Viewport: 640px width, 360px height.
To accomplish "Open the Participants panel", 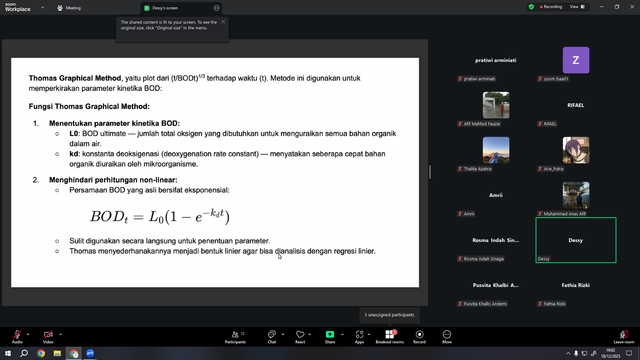I will [236, 337].
